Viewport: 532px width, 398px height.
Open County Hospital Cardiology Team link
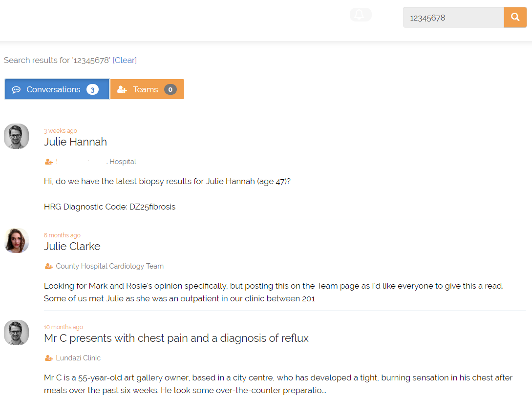click(x=109, y=266)
